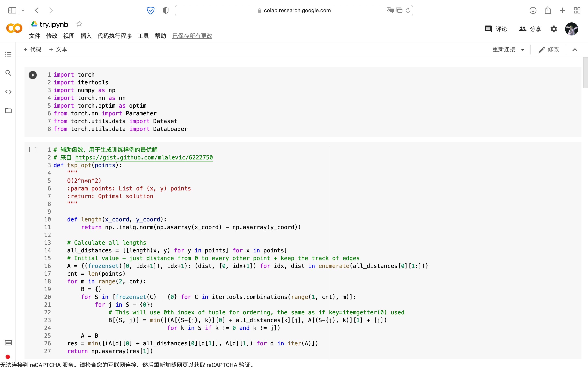
Task: Open the 工具 menu
Action: (x=143, y=36)
